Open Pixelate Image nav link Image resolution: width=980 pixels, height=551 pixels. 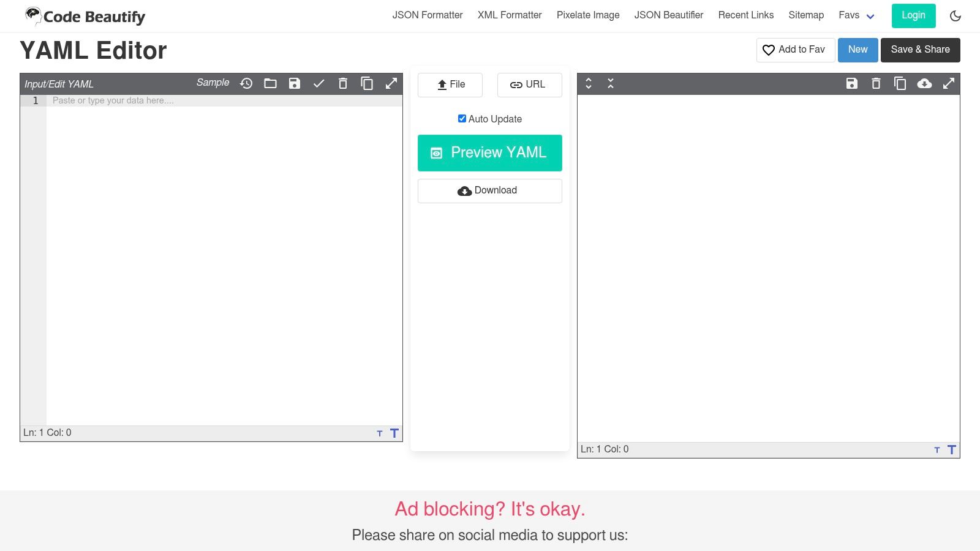(588, 15)
